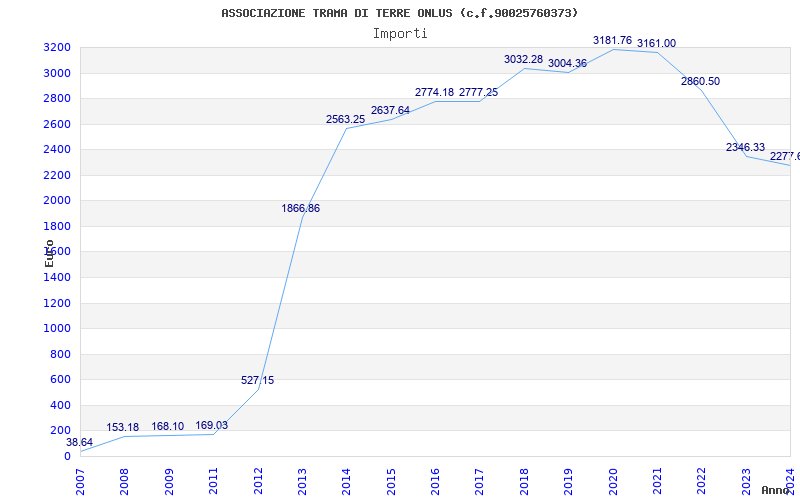Select the 168.10 data label
The height and width of the screenshot is (500, 800).
click(167, 427)
